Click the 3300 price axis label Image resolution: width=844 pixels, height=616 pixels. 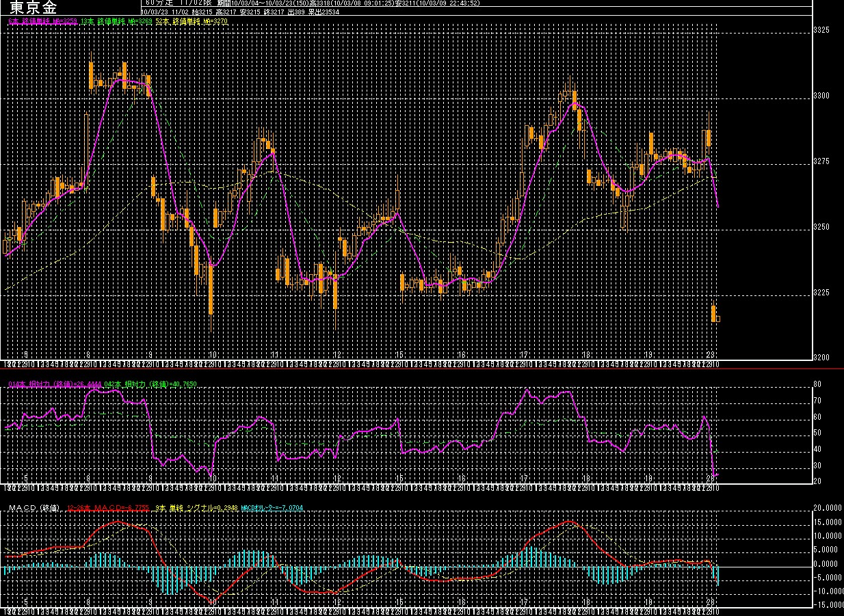(821, 96)
